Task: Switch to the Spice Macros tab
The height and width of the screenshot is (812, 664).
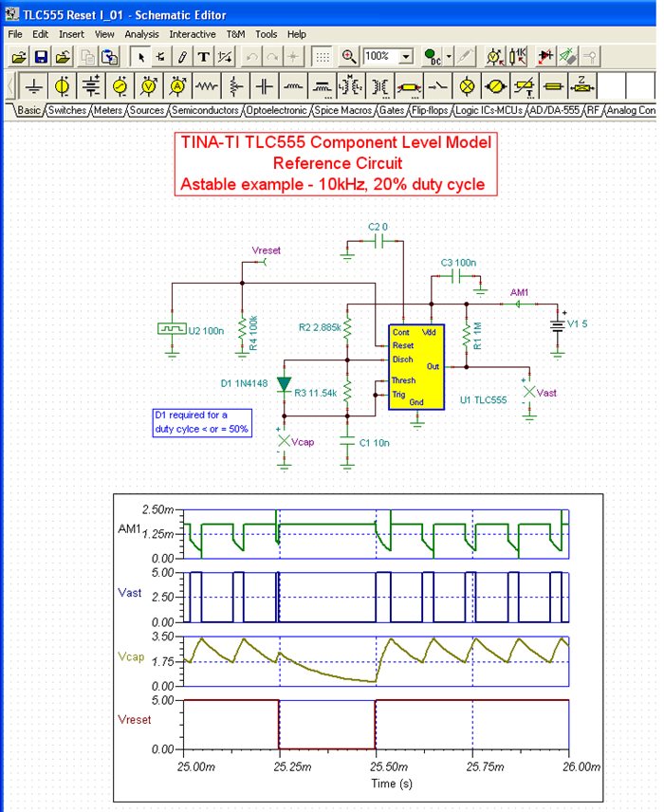Action: click(x=342, y=110)
